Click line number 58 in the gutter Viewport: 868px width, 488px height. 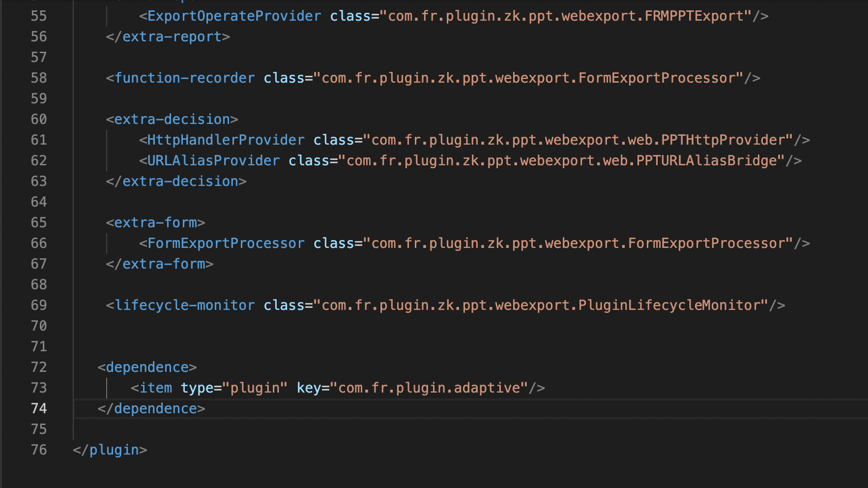coord(39,78)
